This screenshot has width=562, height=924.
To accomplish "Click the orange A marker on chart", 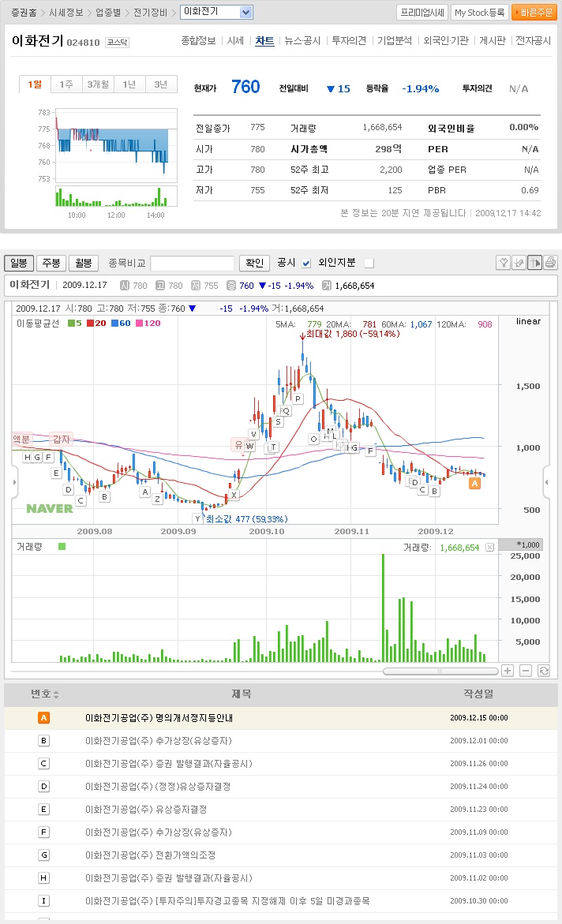I will pyautogui.click(x=474, y=483).
